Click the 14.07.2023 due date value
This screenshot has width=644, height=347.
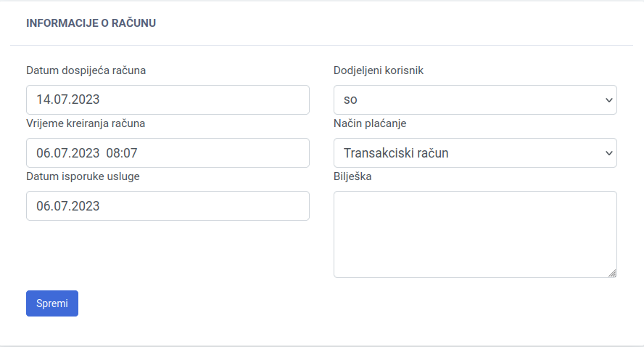point(68,99)
